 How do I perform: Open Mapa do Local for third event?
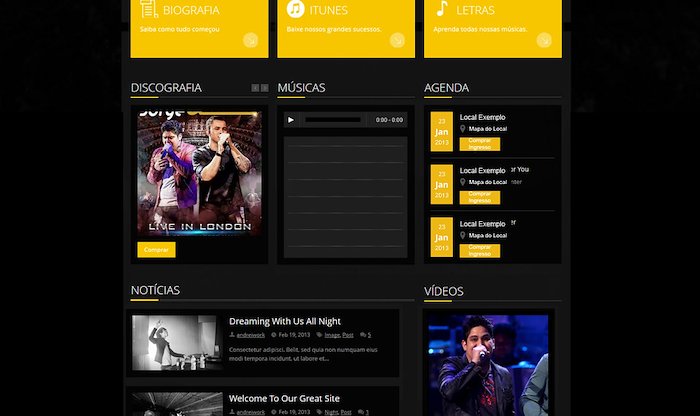(x=488, y=235)
